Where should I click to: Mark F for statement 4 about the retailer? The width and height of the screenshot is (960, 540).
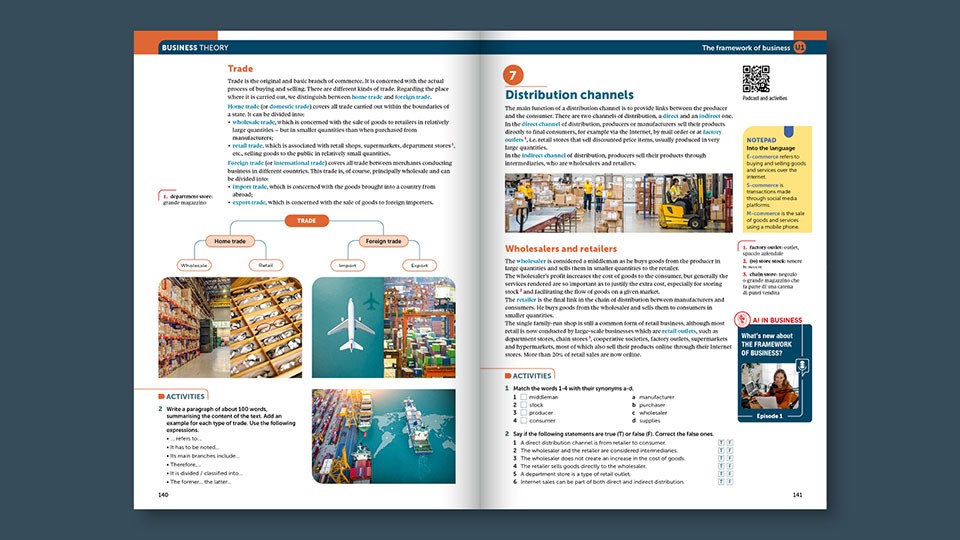[x=730, y=466]
